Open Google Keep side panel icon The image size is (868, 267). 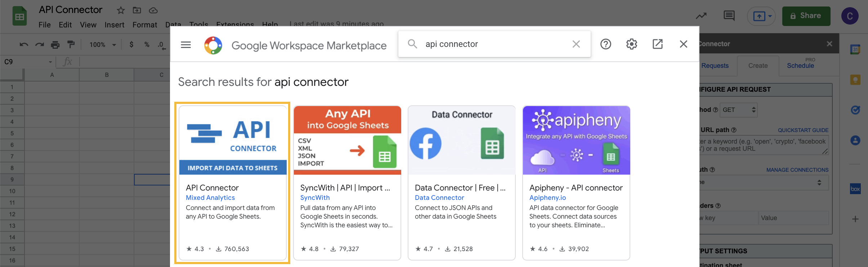click(x=855, y=80)
